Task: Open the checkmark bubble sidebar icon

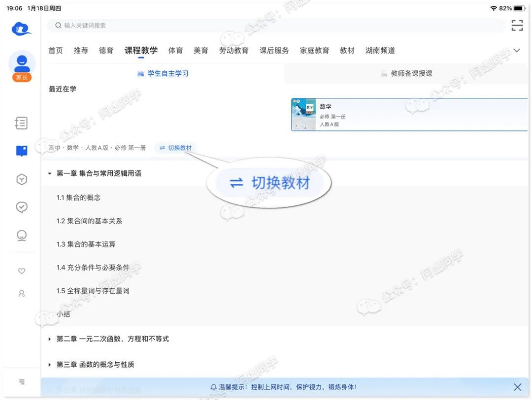Action: coord(22,207)
